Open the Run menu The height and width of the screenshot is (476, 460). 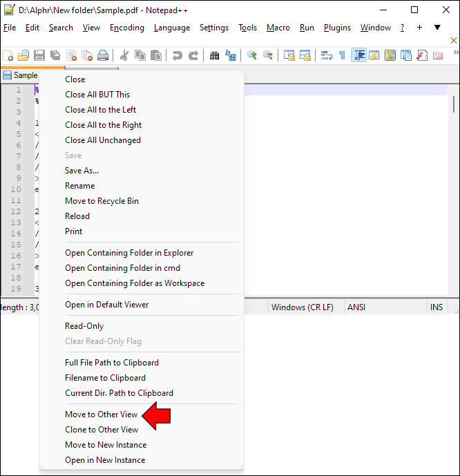307,28
